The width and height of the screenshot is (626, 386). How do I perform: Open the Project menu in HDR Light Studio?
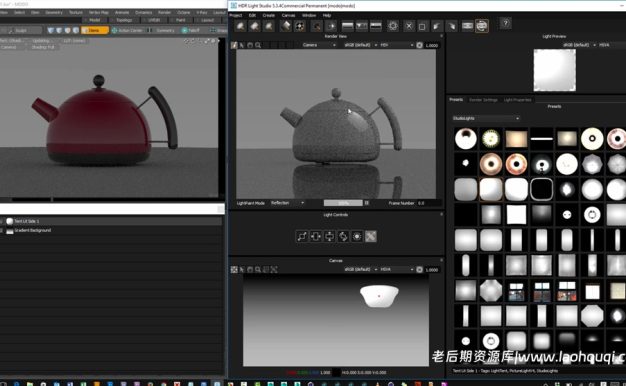(x=236, y=15)
